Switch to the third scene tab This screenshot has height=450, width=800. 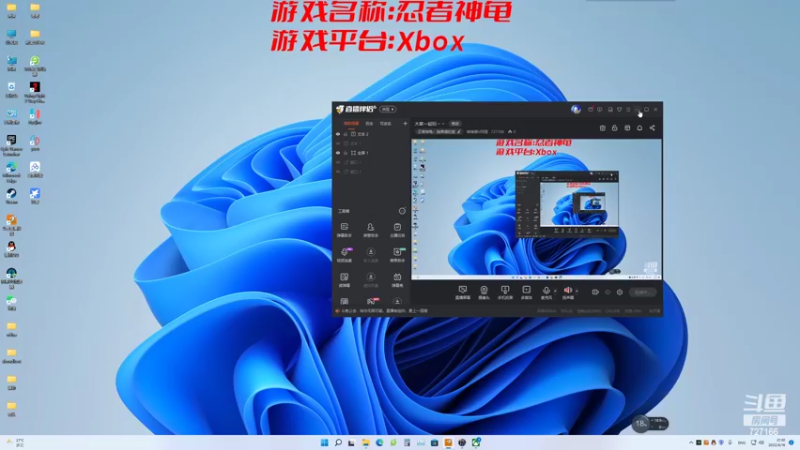click(385, 123)
